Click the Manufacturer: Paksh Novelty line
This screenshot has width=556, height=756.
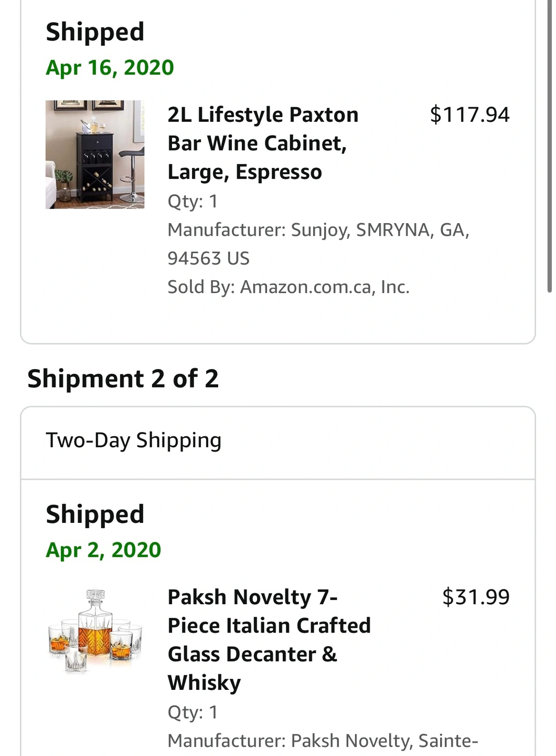point(322,740)
